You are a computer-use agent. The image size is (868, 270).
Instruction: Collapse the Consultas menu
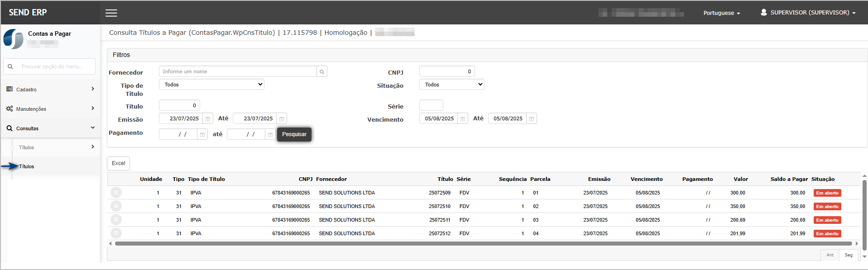coord(50,128)
